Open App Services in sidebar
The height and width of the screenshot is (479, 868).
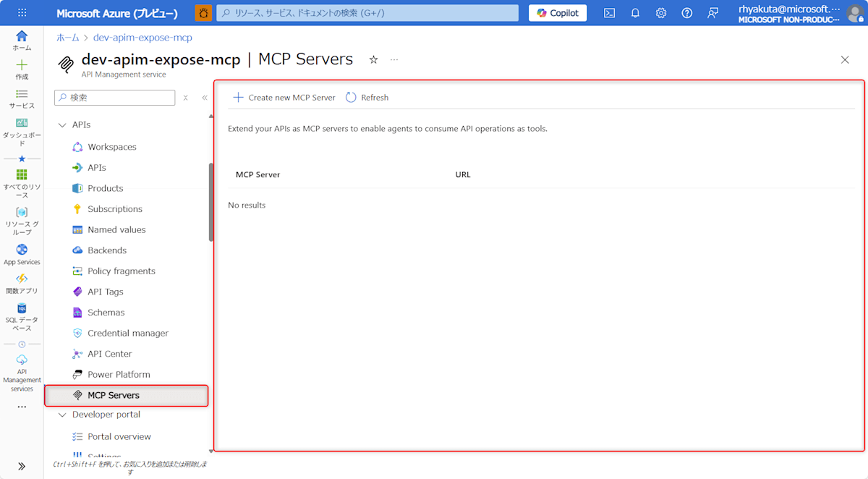[x=22, y=255]
